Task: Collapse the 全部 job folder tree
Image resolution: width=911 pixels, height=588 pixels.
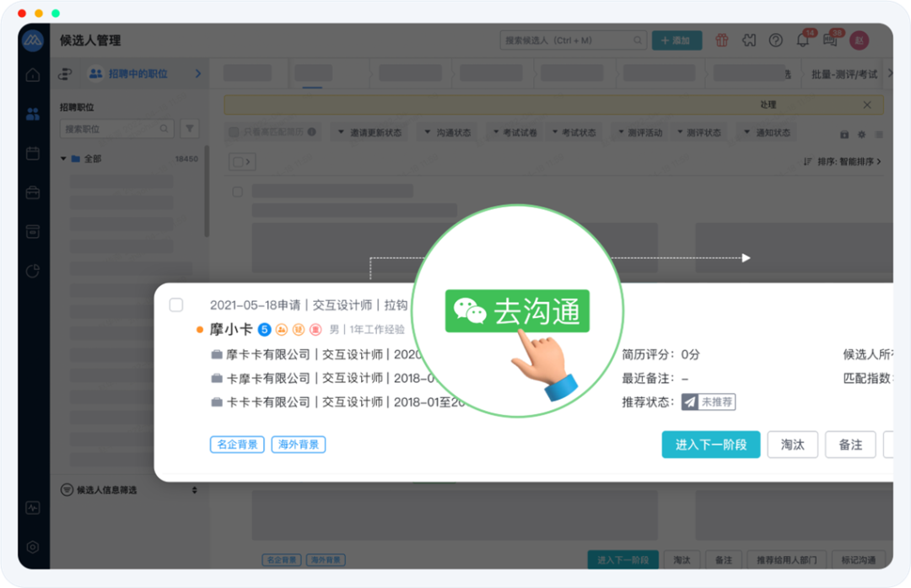Action: click(63, 159)
